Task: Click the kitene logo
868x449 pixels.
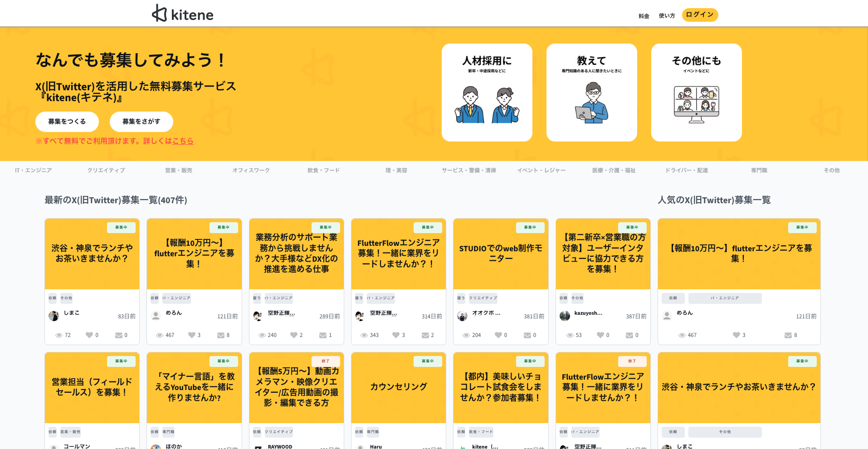Action: pos(183,14)
